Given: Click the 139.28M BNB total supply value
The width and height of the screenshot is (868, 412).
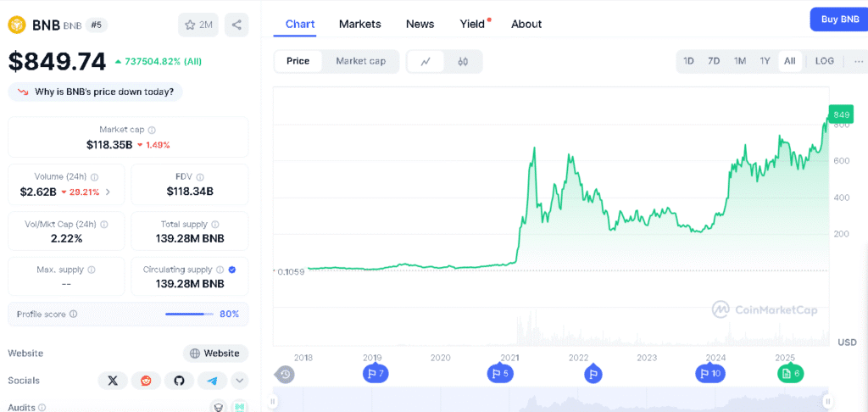Looking at the screenshot, I should [x=190, y=239].
